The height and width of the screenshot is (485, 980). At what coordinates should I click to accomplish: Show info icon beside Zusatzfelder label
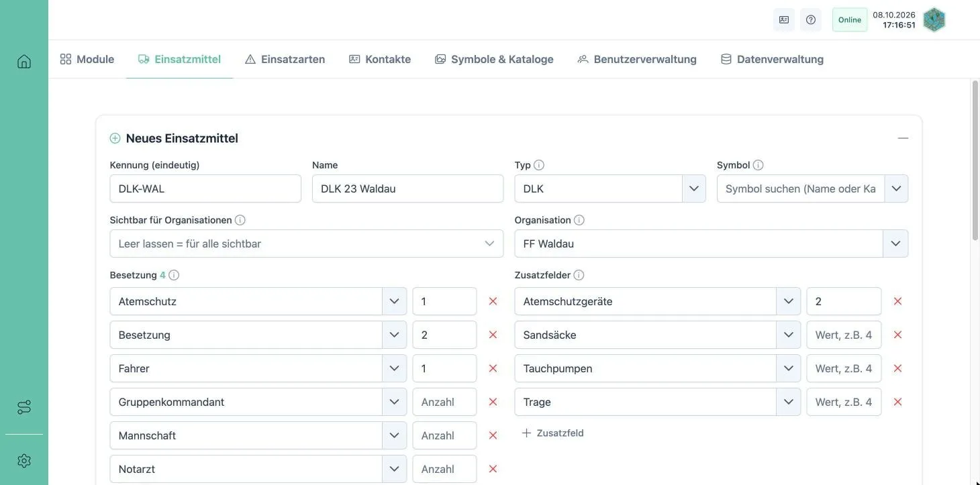tap(579, 275)
